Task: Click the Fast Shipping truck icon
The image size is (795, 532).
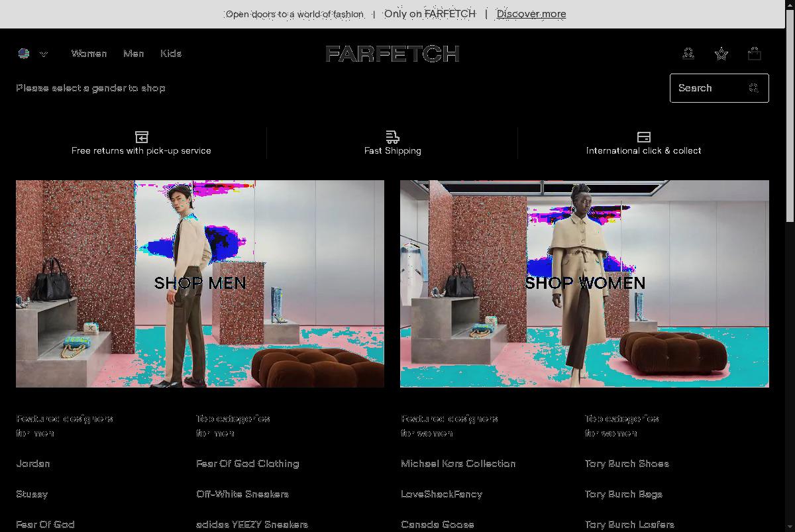Action: pyautogui.click(x=393, y=136)
